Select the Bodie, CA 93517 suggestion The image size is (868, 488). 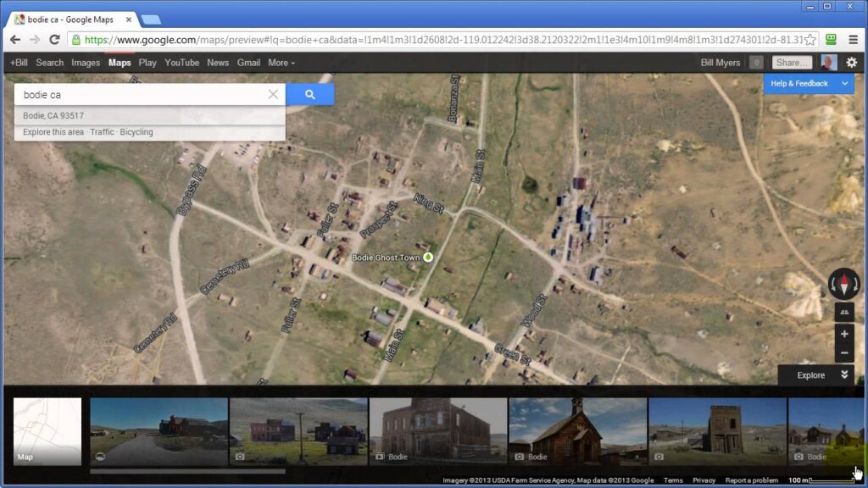[x=149, y=115]
